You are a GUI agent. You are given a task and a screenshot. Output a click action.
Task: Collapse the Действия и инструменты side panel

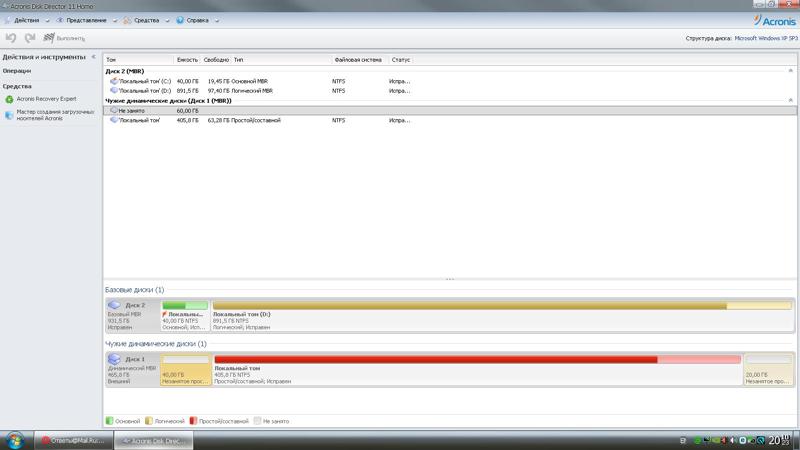94,57
